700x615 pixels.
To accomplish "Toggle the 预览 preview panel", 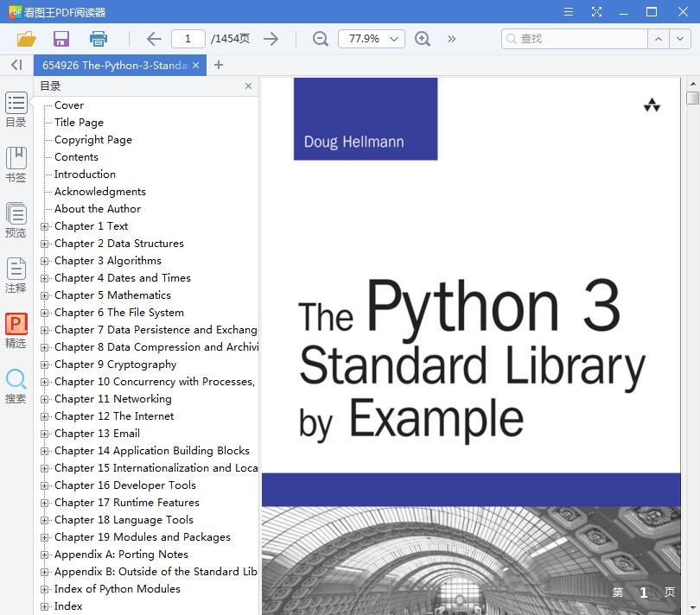I will click(x=16, y=219).
